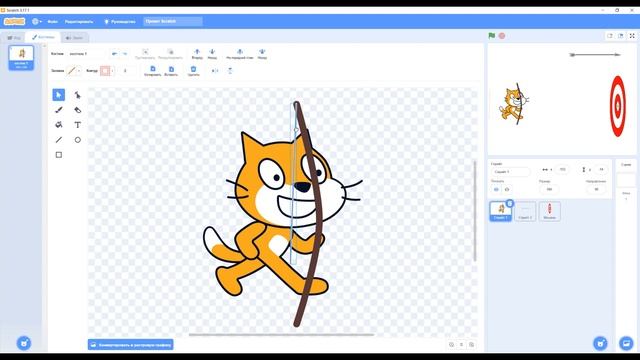Click the project title field
The image size is (640, 360).
(x=173, y=21)
